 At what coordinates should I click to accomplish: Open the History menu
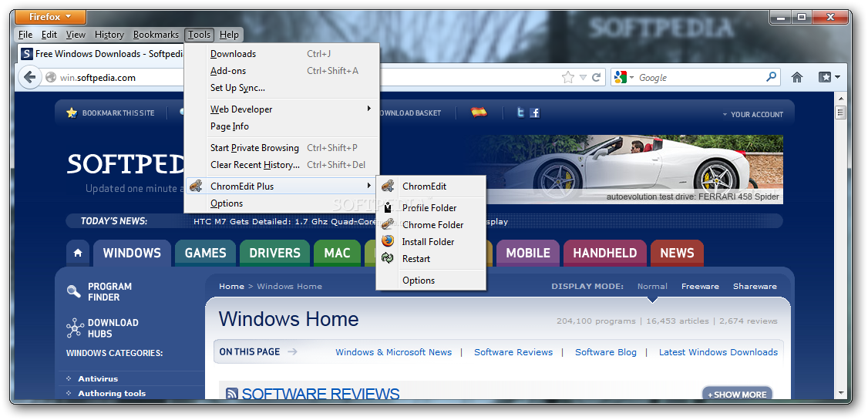pyautogui.click(x=109, y=35)
